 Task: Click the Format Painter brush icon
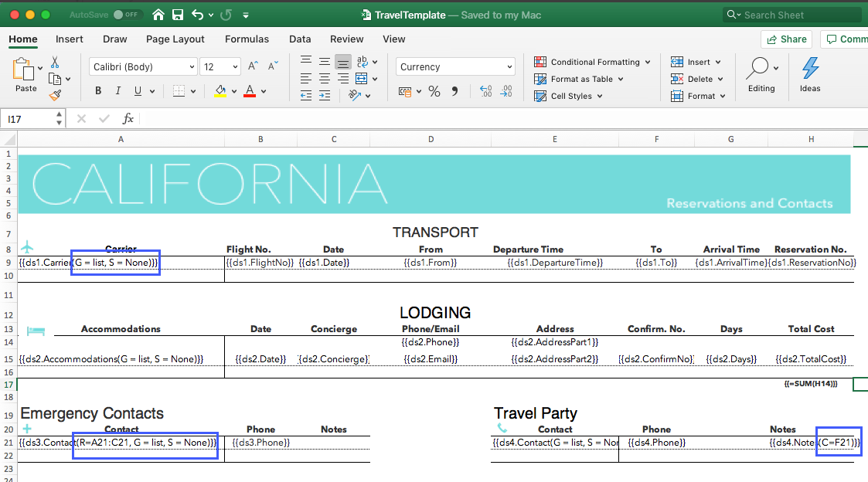point(55,96)
